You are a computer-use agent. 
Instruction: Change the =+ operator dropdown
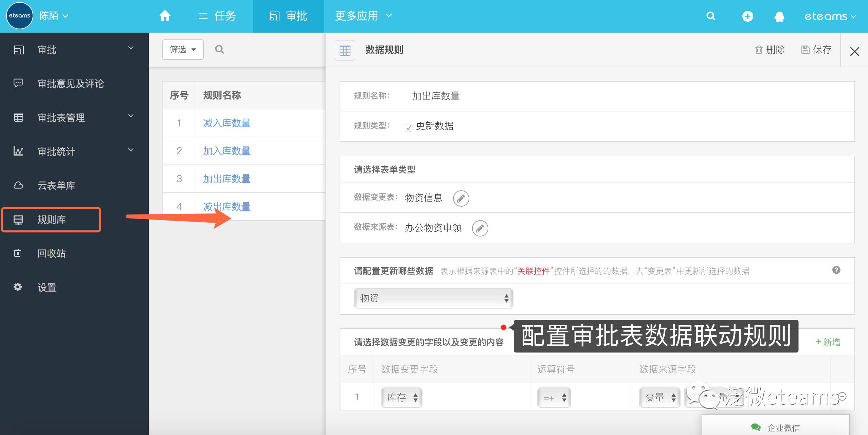point(554,397)
